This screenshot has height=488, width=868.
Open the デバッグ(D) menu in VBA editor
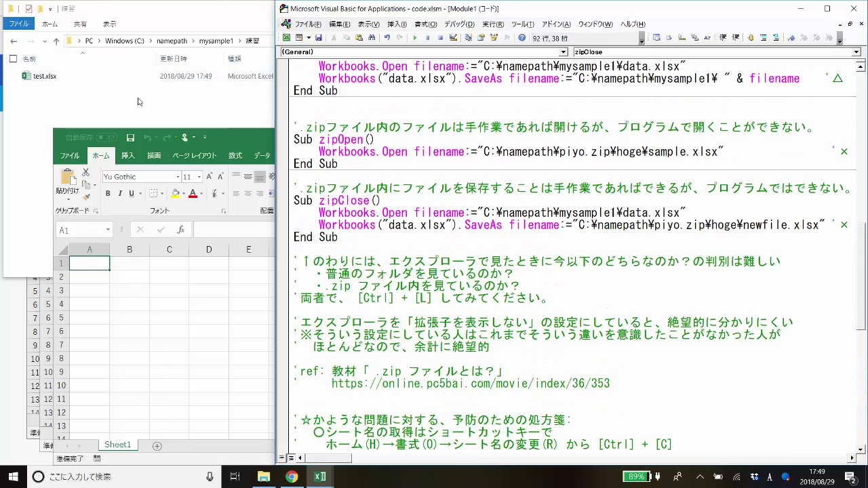(x=459, y=24)
